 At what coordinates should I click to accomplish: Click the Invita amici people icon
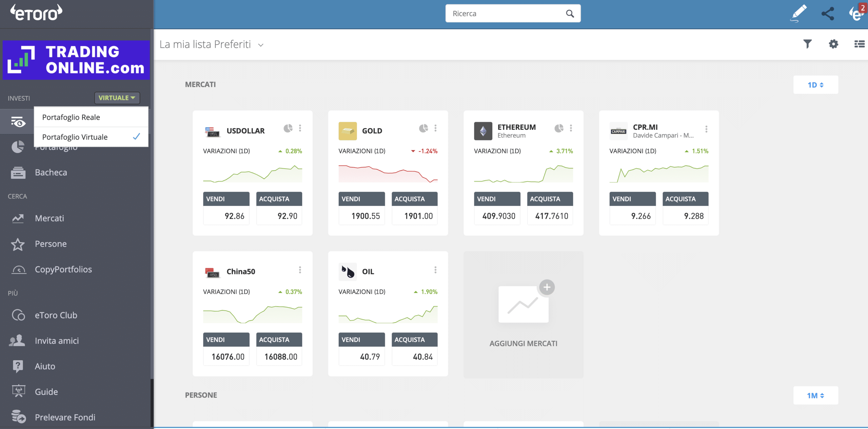[x=17, y=340]
